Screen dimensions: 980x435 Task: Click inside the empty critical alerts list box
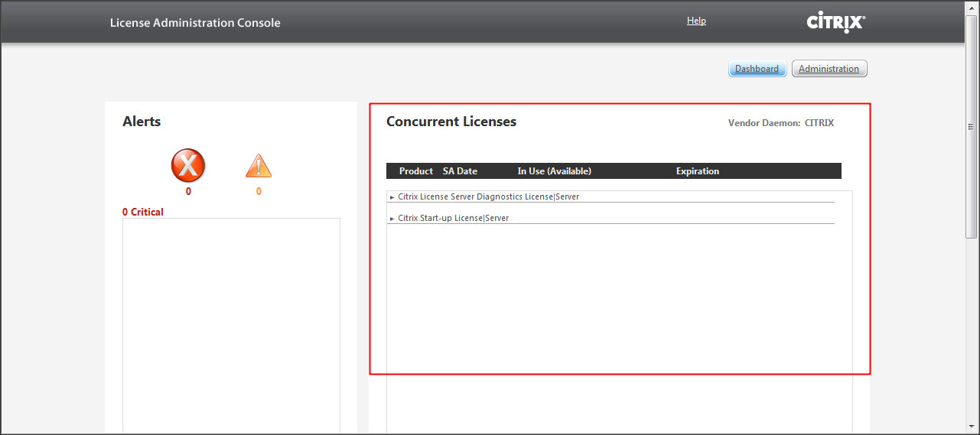pos(231,321)
